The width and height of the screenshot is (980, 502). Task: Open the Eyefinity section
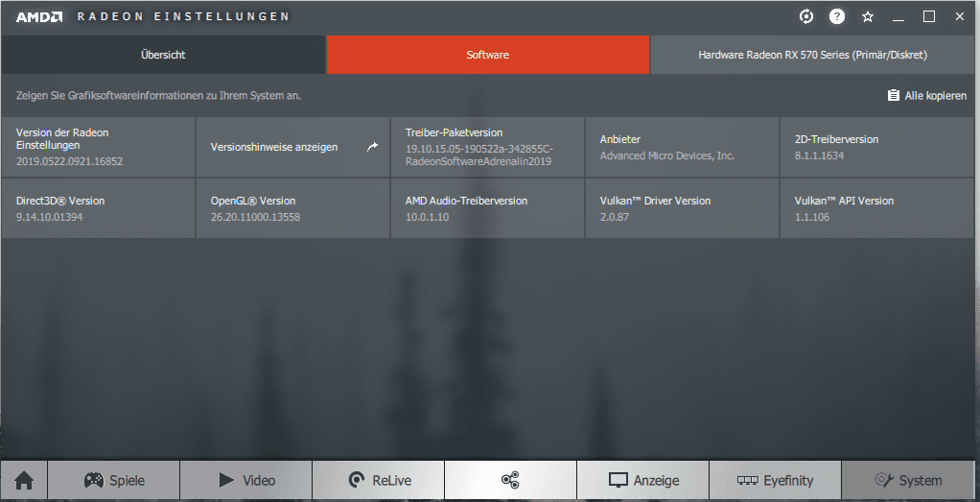click(x=776, y=481)
